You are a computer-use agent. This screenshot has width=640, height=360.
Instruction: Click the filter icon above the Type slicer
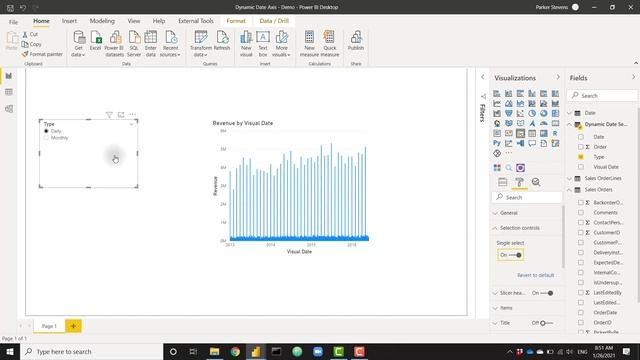click(109, 115)
